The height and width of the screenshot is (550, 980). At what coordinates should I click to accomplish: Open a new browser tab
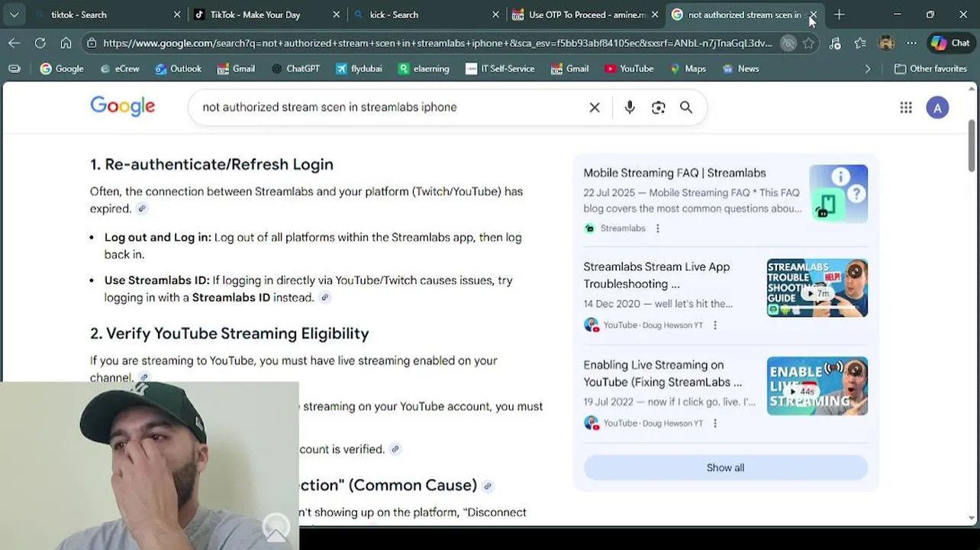pos(839,15)
